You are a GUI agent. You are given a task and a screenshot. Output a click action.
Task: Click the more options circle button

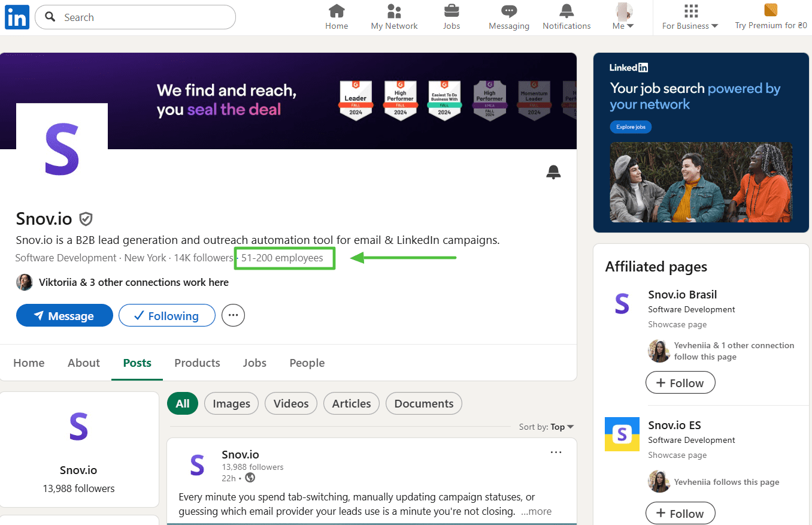point(234,315)
